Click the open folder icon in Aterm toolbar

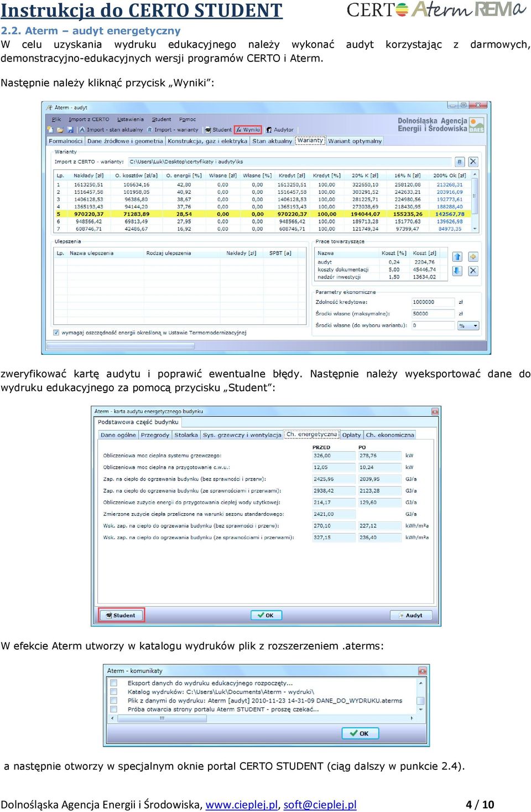(x=60, y=130)
